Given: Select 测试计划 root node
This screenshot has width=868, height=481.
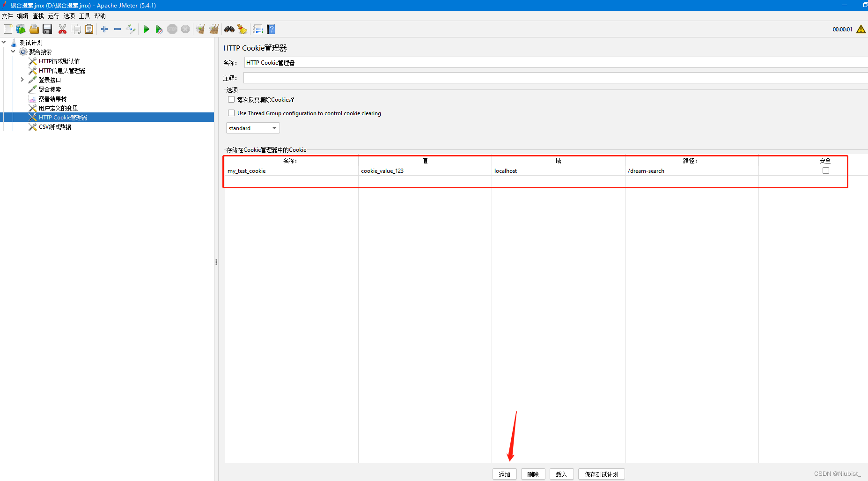Looking at the screenshot, I should click(31, 43).
